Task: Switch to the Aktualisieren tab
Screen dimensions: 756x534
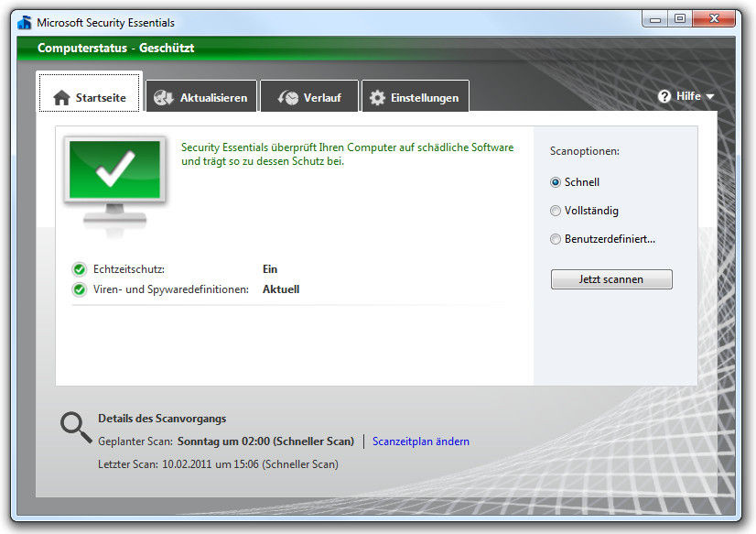Action: (201, 96)
